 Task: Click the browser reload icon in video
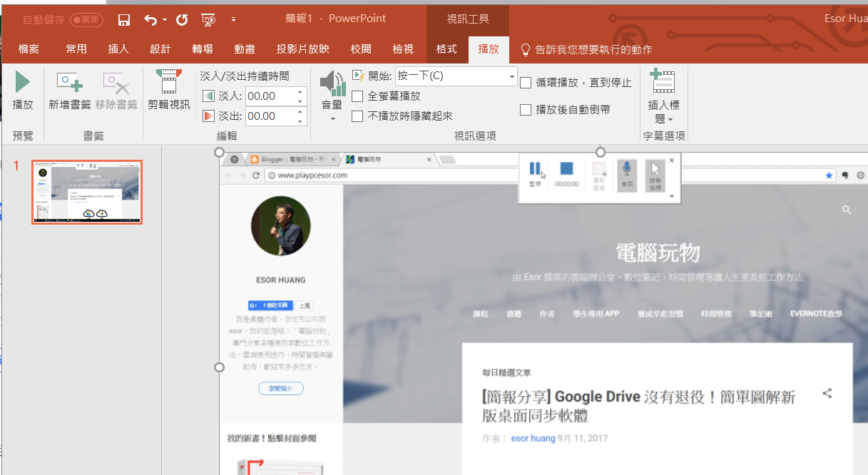(256, 175)
